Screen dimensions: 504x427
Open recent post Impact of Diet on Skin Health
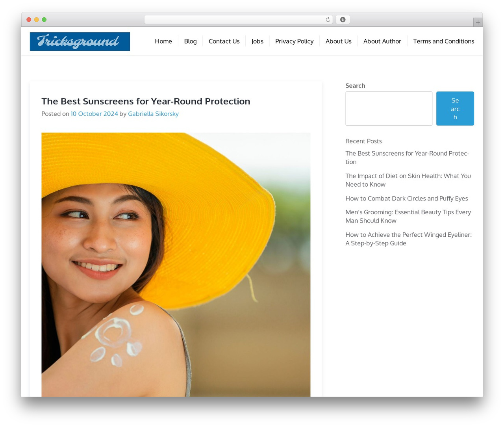click(408, 180)
